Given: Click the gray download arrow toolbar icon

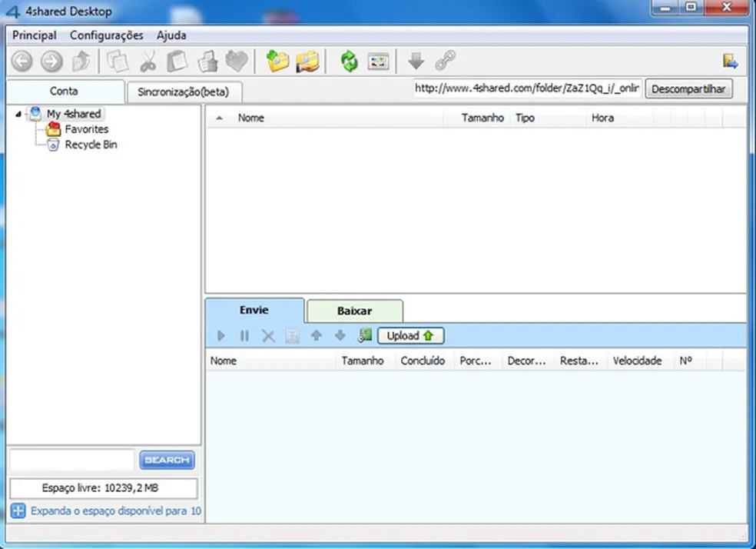Looking at the screenshot, I should (x=416, y=62).
